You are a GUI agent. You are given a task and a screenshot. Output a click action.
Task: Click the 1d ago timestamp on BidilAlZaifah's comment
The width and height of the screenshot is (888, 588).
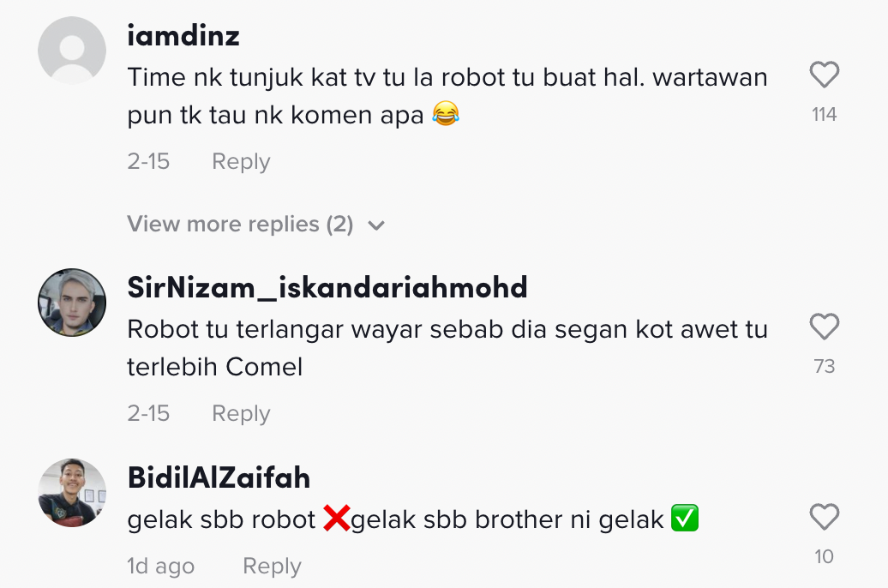pyautogui.click(x=161, y=567)
